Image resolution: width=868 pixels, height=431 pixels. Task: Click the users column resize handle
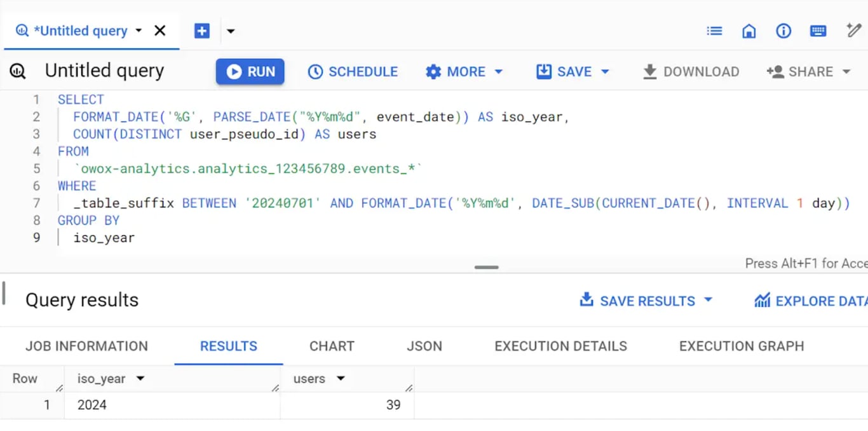pyautogui.click(x=409, y=387)
